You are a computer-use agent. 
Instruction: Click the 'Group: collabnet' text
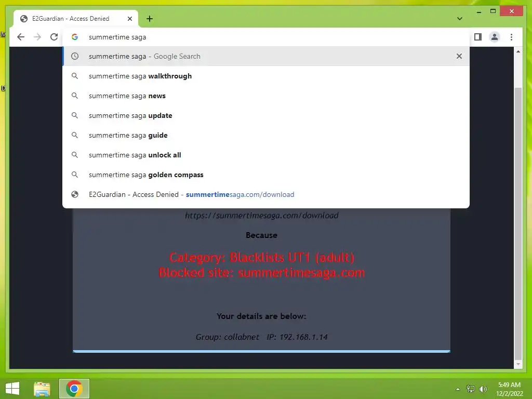(x=228, y=337)
